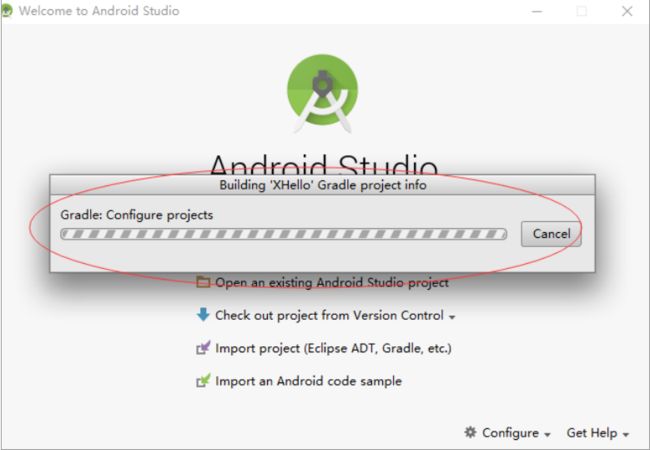The width and height of the screenshot is (650, 450).
Task: Click the Building 'XHello' Gradle dialog title
Action: (x=323, y=185)
